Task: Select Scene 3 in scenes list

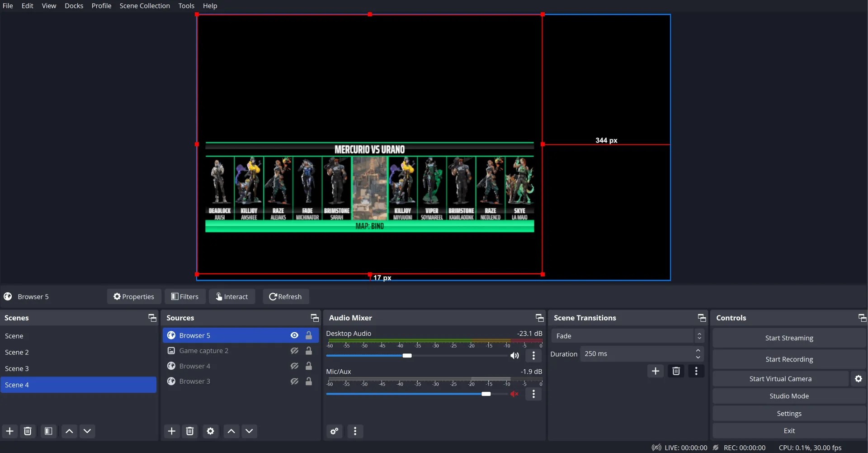Action: 78,368
